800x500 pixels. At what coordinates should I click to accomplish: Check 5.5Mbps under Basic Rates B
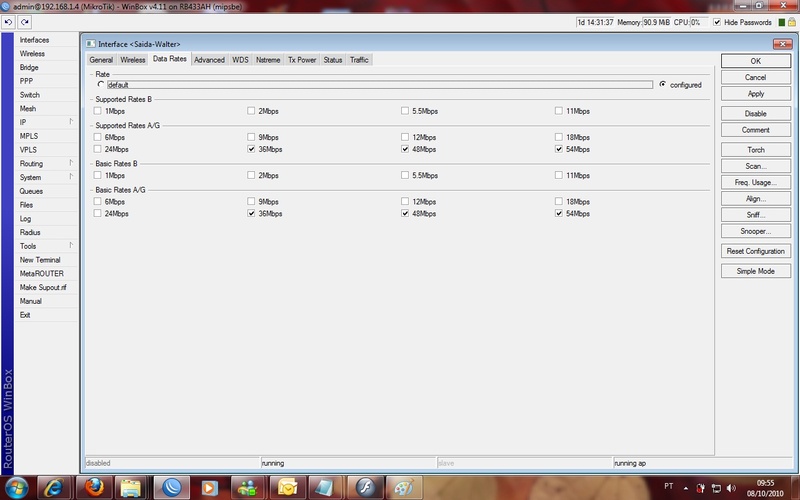click(x=405, y=175)
